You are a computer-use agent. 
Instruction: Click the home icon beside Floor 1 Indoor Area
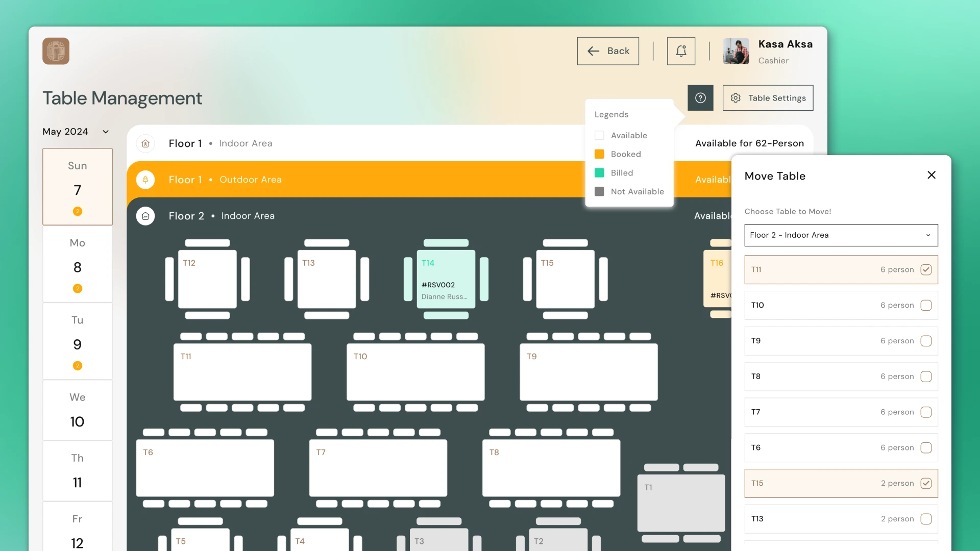pyautogui.click(x=145, y=143)
